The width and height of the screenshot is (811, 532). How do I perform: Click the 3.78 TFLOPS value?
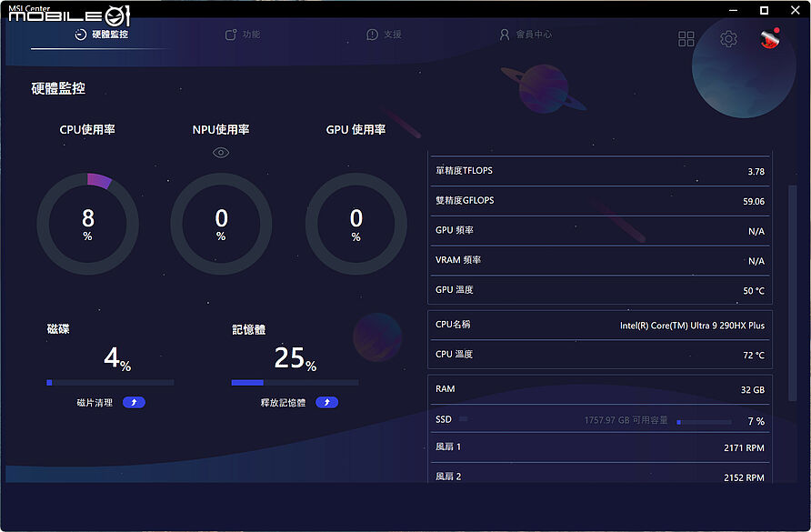click(x=756, y=171)
